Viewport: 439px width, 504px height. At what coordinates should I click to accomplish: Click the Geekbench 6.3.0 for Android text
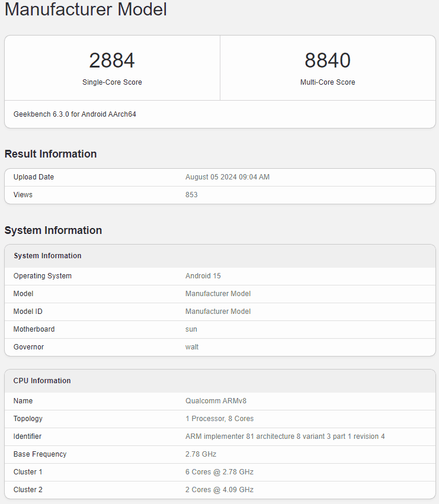(x=75, y=114)
